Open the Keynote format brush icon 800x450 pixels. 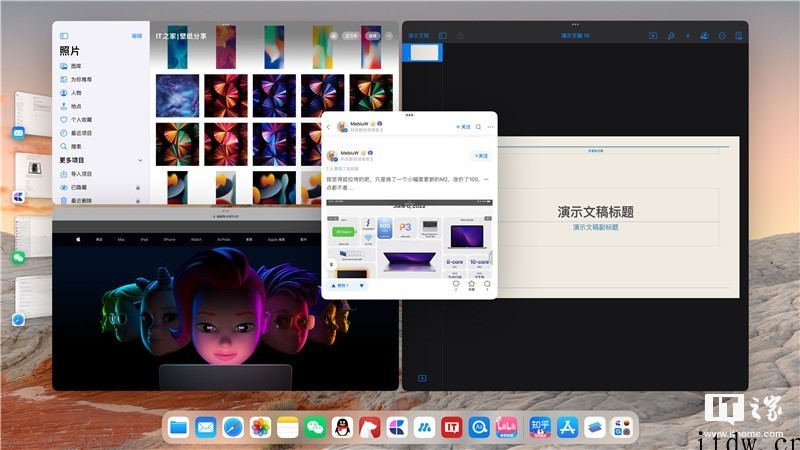[x=671, y=36]
